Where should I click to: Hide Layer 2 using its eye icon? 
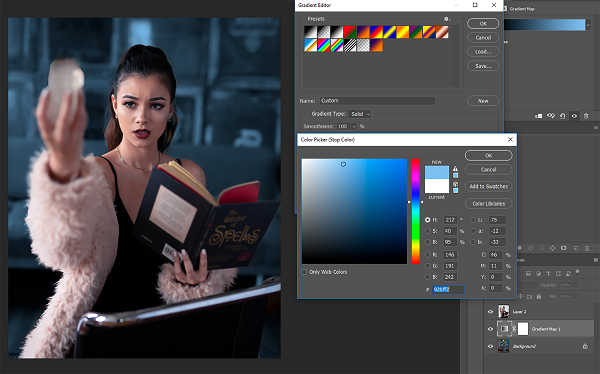click(490, 312)
